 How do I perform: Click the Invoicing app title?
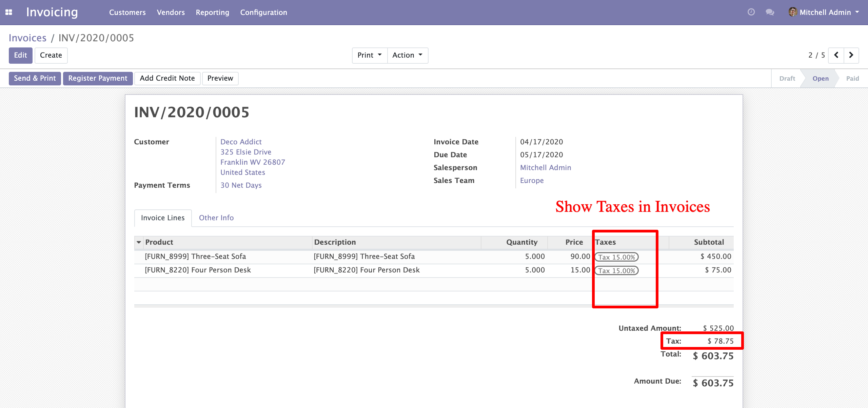click(x=52, y=12)
